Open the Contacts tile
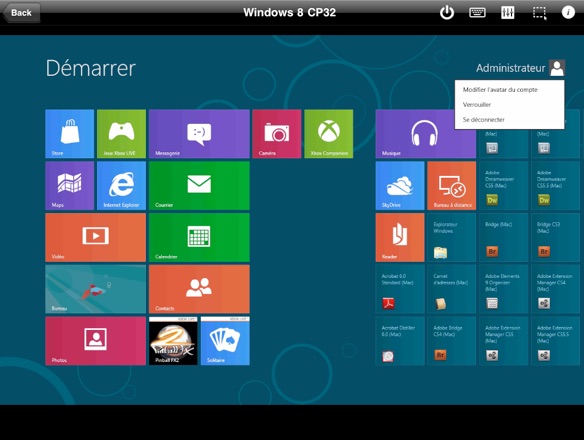 point(199,289)
